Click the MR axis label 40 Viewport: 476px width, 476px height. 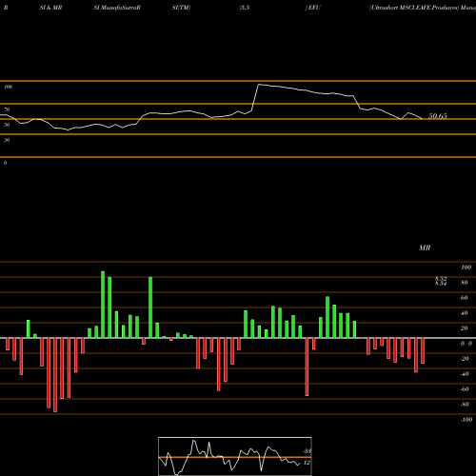click(465, 313)
